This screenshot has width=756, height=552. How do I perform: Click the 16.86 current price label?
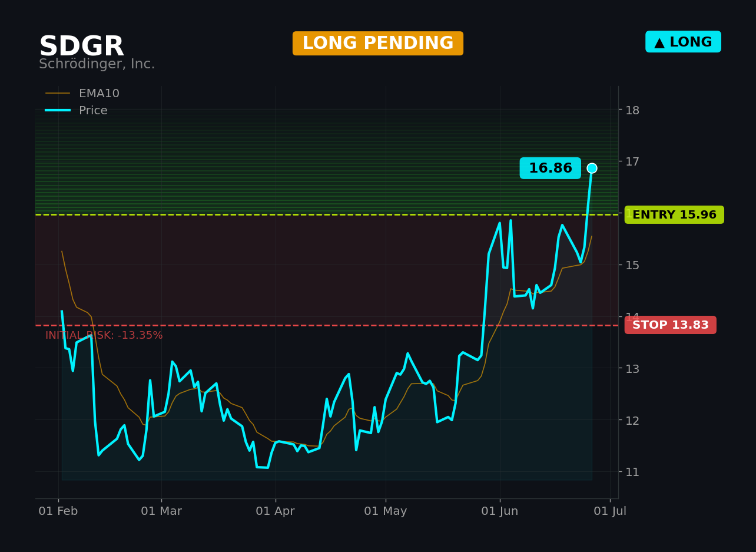coord(550,168)
